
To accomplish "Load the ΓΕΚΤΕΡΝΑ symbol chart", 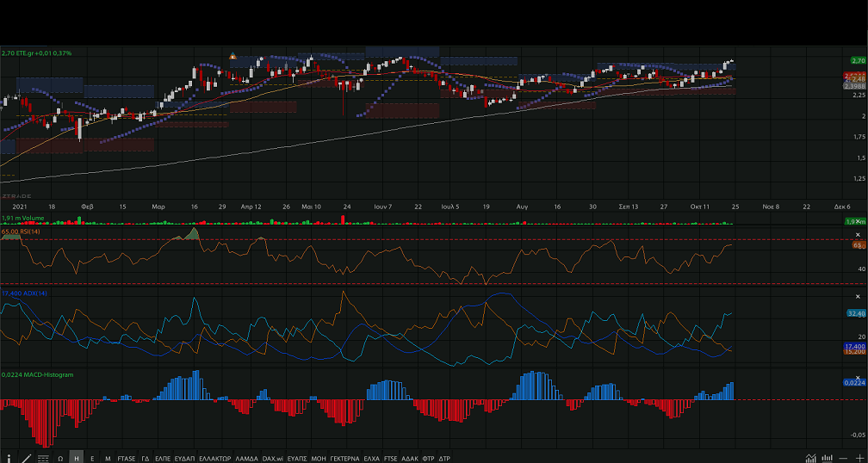I will click(345, 459).
